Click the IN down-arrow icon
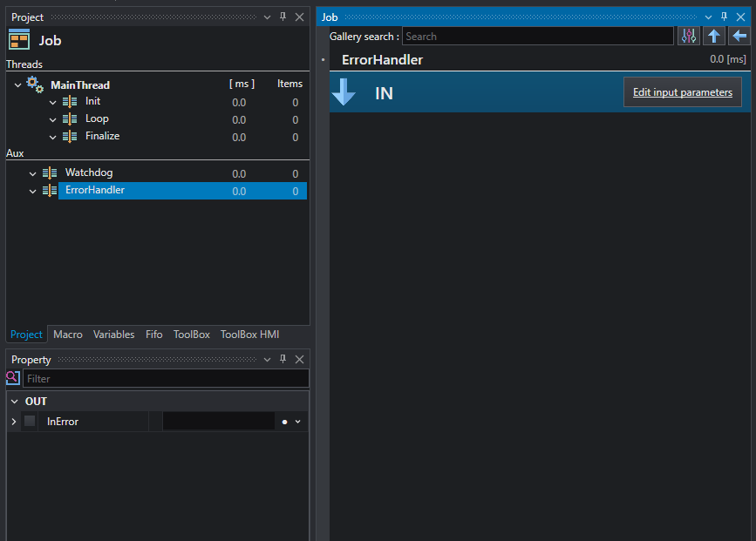Image resolution: width=756 pixels, height=541 pixels. [344, 92]
